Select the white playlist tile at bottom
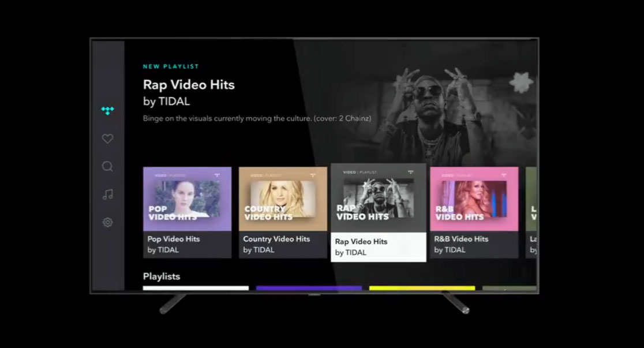 point(196,288)
